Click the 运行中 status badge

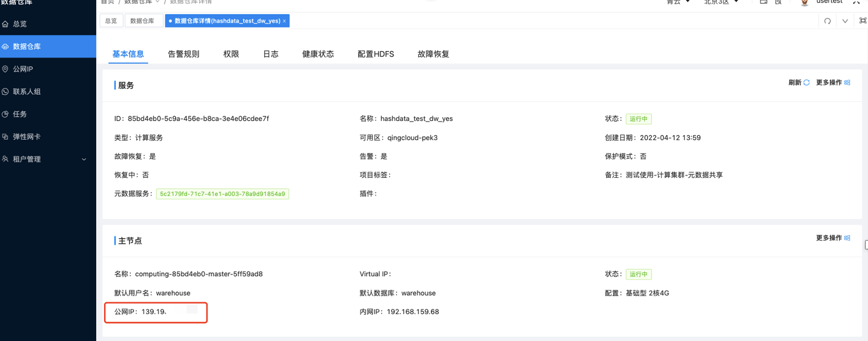pos(639,119)
